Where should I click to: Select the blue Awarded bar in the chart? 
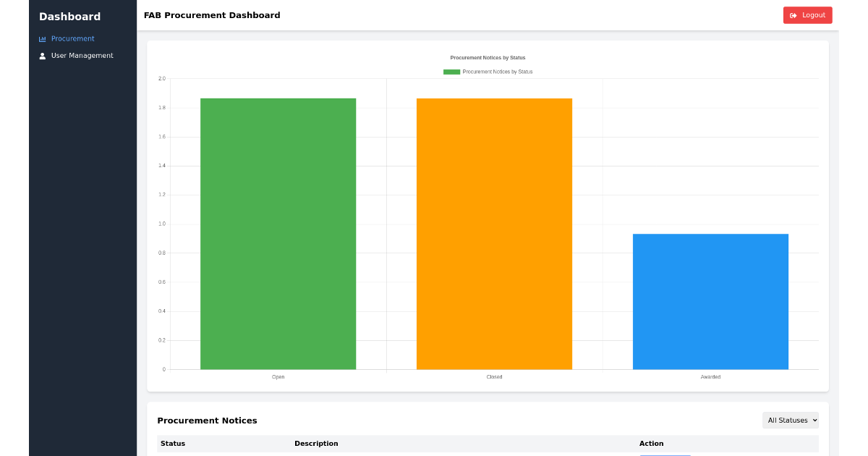click(x=710, y=300)
